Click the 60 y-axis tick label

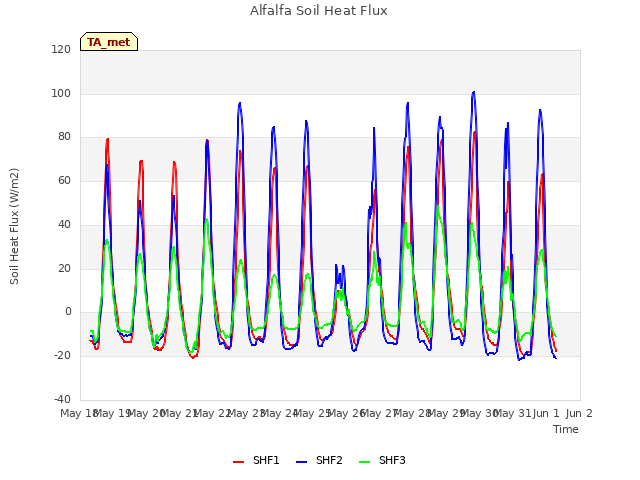point(64,180)
